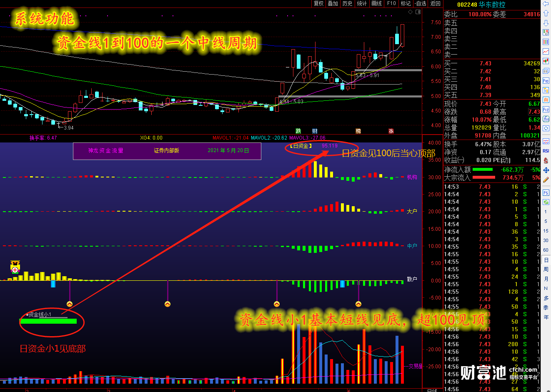Click the 标记 mark button
The width and height of the screenshot is (551, 392).
[406, 3]
